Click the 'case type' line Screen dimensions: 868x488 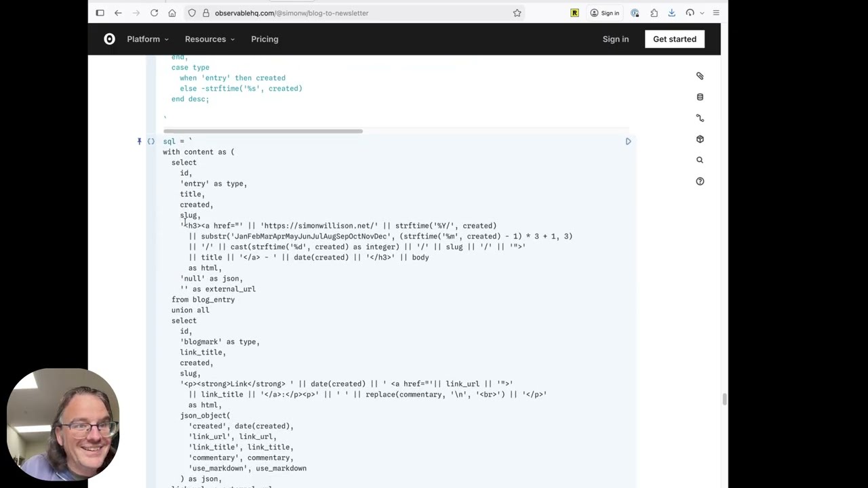pyautogui.click(x=191, y=67)
